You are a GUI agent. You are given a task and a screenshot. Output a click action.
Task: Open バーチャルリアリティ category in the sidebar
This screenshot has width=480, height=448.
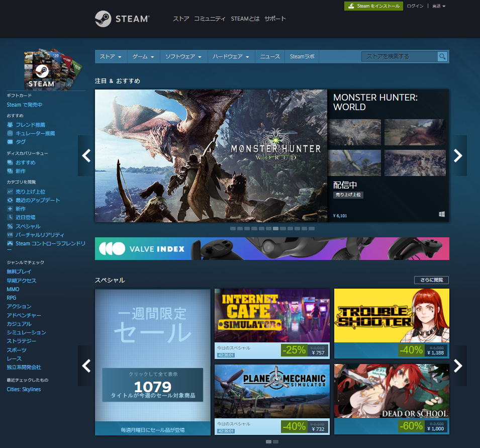pos(40,235)
